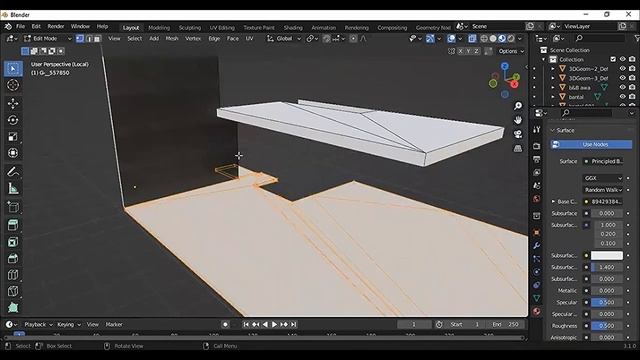Pick the Bevel tool

tap(13, 258)
